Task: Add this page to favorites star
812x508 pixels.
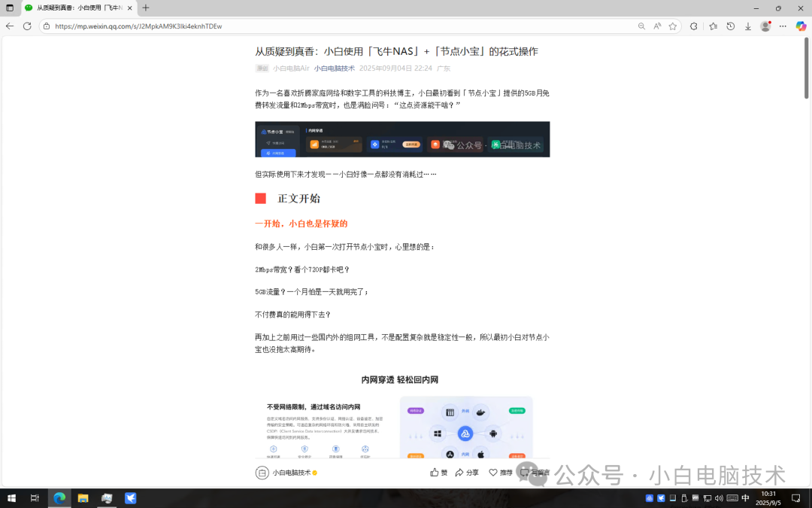Action: 673,26
